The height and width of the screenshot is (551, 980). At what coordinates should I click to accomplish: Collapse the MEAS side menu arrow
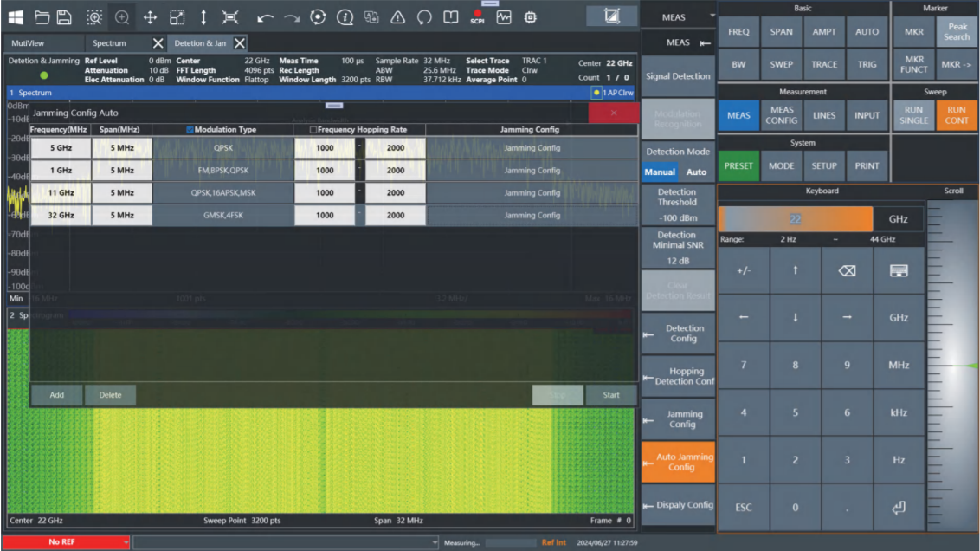click(x=705, y=43)
